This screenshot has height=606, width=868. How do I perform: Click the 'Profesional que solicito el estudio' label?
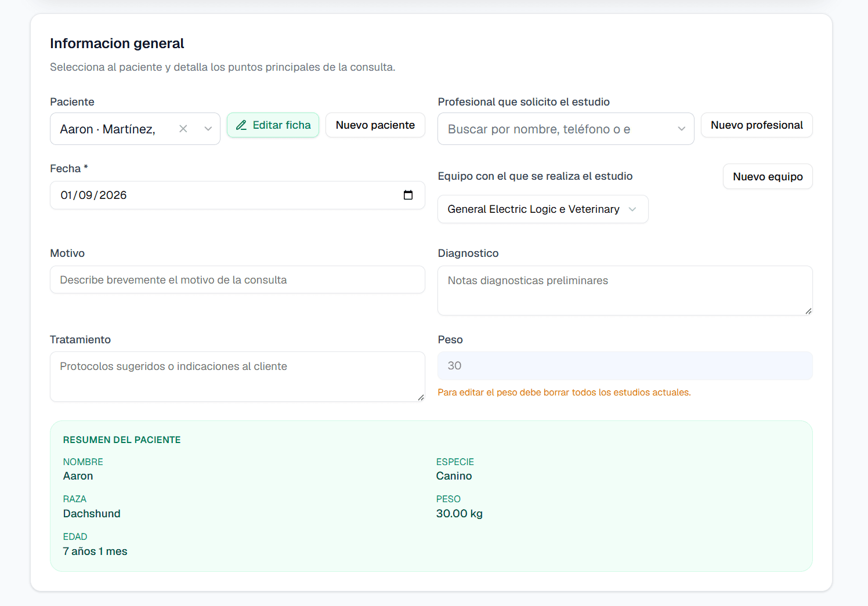tap(523, 102)
